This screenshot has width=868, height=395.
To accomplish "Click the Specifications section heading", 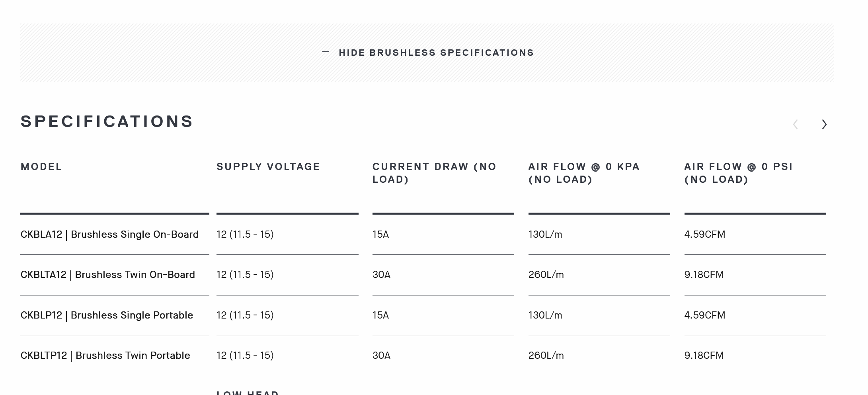I will tap(107, 121).
